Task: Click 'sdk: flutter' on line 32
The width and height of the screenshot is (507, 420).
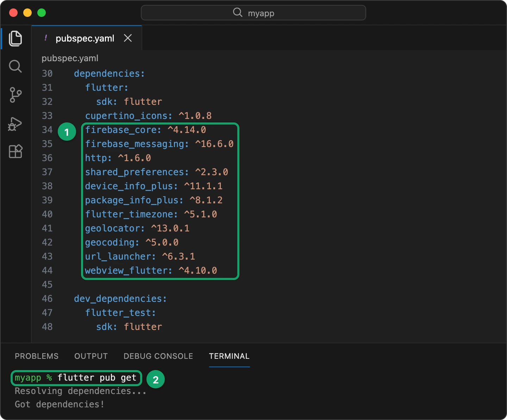Action: click(129, 102)
